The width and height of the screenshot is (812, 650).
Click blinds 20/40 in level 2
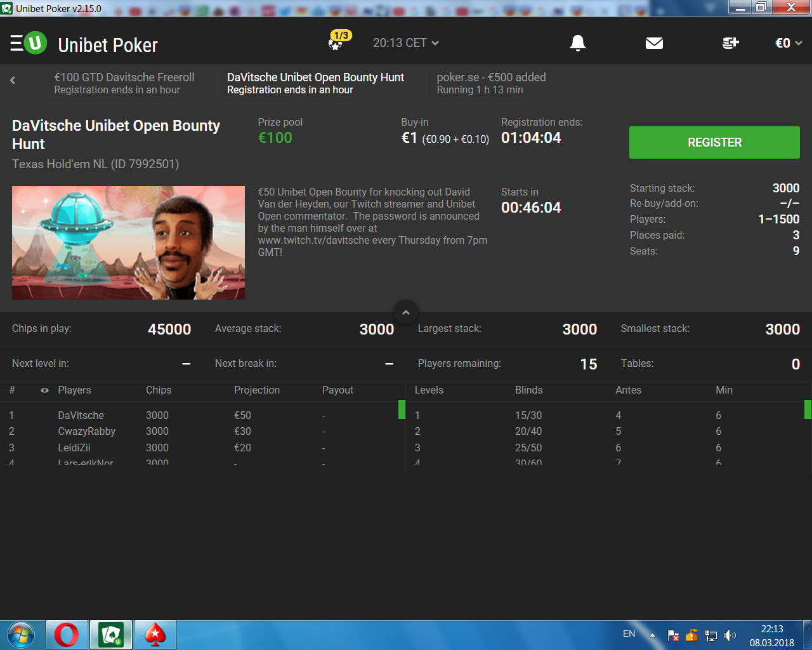pos(528,431)
